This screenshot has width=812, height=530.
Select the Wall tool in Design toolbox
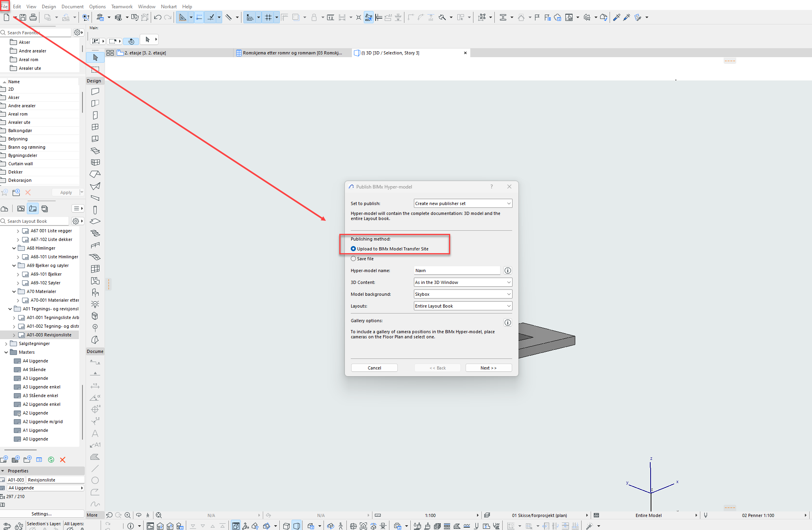pos(95,91)
